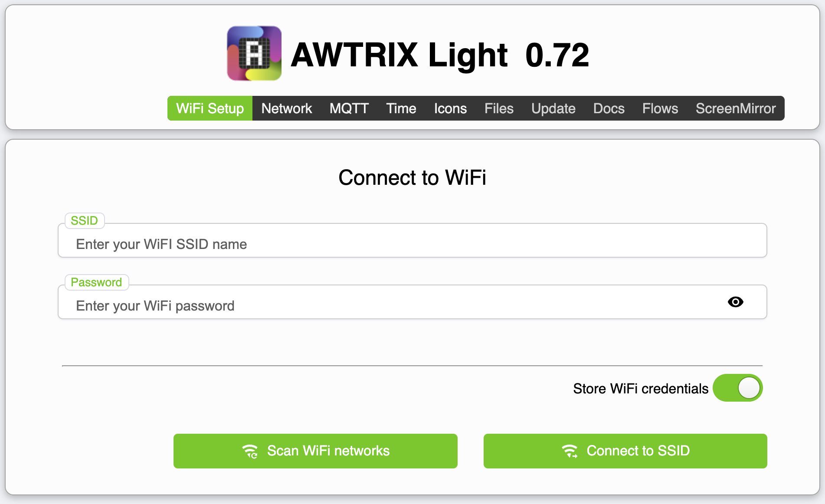This screenshot has height=504, width=825.
Task: Click Connect to SSID button
Action: tap(625, 451)
